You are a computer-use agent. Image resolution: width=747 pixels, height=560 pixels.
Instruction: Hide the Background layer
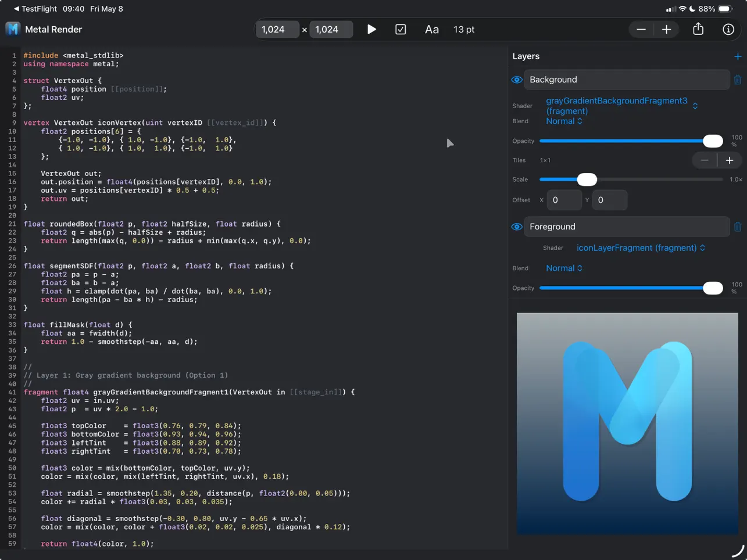tap(517, 80)
